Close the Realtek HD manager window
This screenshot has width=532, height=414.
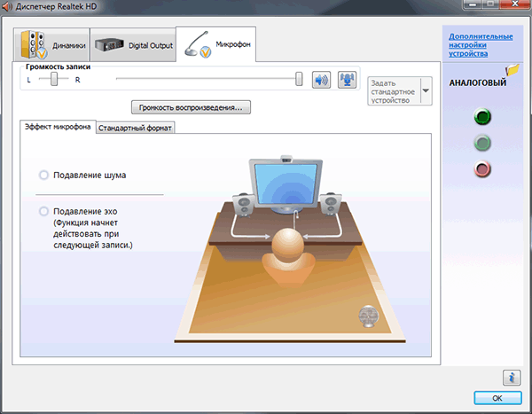514,4
